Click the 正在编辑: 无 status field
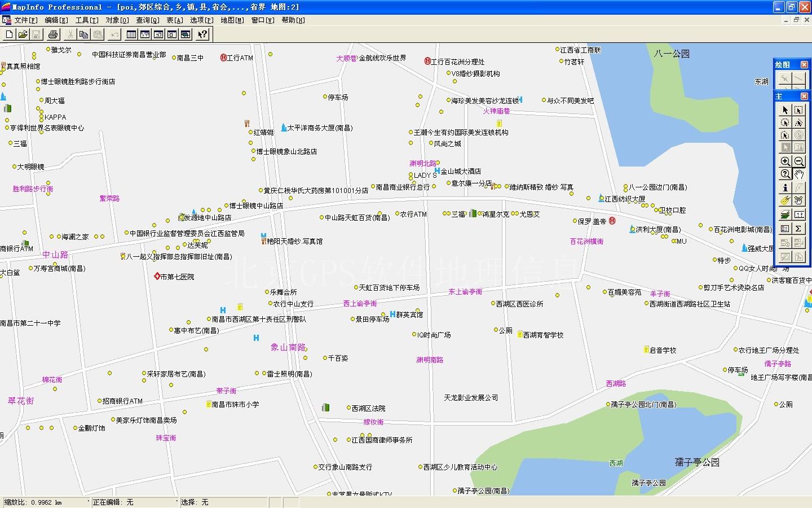 pyautogui.click(x=135, y=502)
